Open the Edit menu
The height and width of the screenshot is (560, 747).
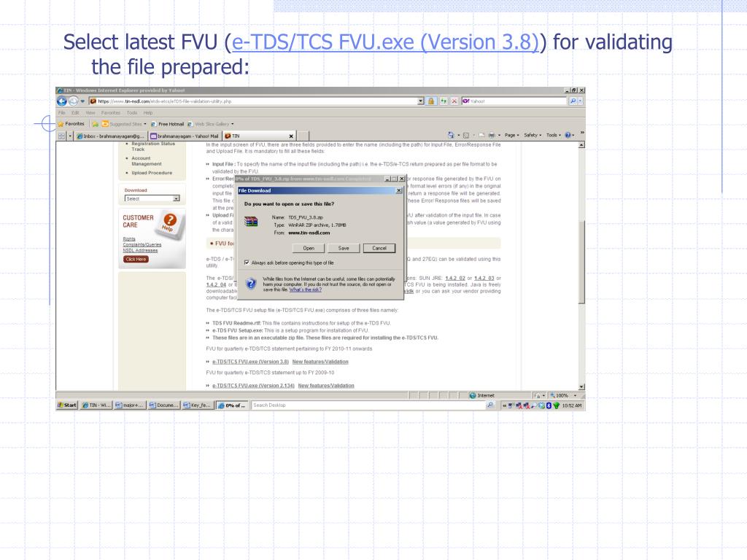click(x=75, y=113)
